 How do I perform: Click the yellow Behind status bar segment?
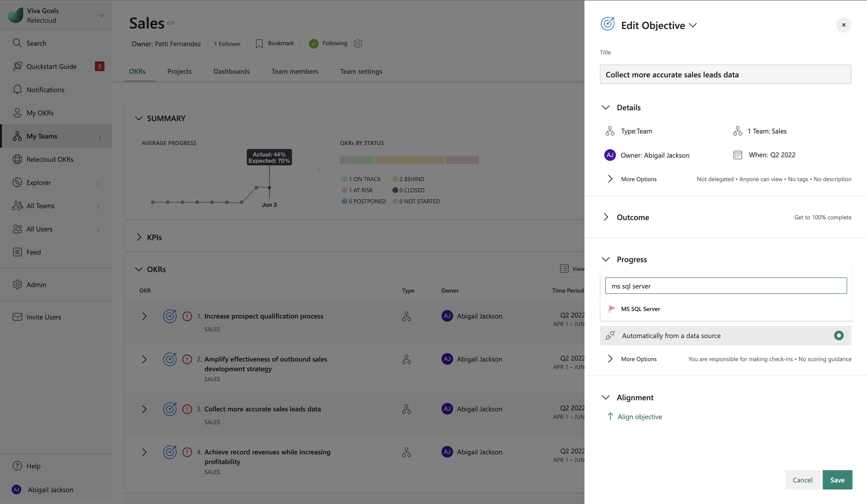point(409,160)
